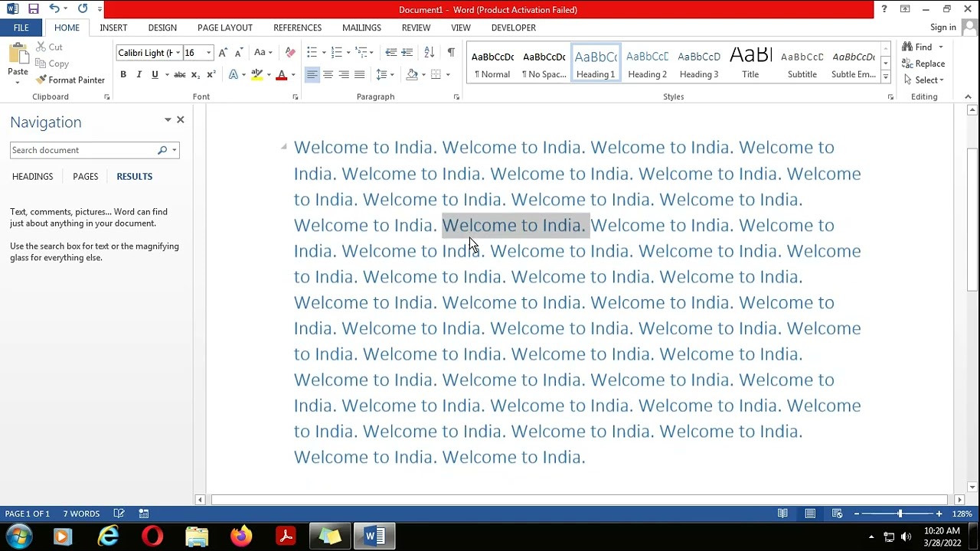Apply superscript formatting
Viewport: 980px width, 551px height.
[x=211, y=74]
